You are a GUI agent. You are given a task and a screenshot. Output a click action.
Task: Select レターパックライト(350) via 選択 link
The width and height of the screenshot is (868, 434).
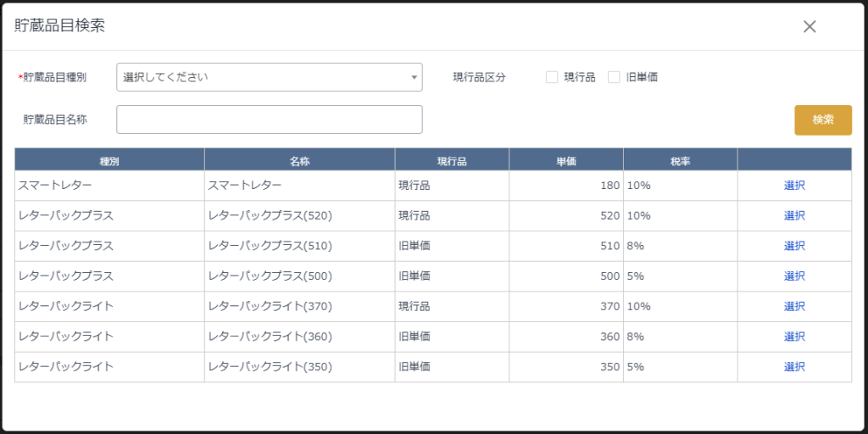794,366
